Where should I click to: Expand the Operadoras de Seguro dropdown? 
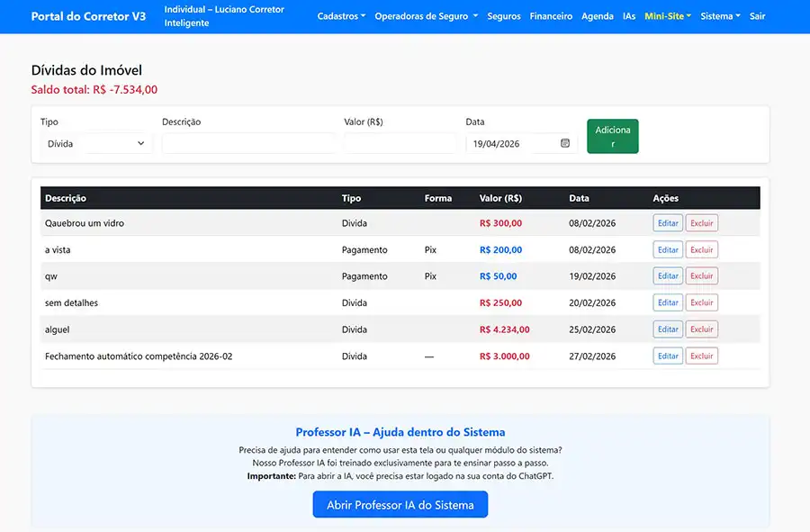point(426,15)
